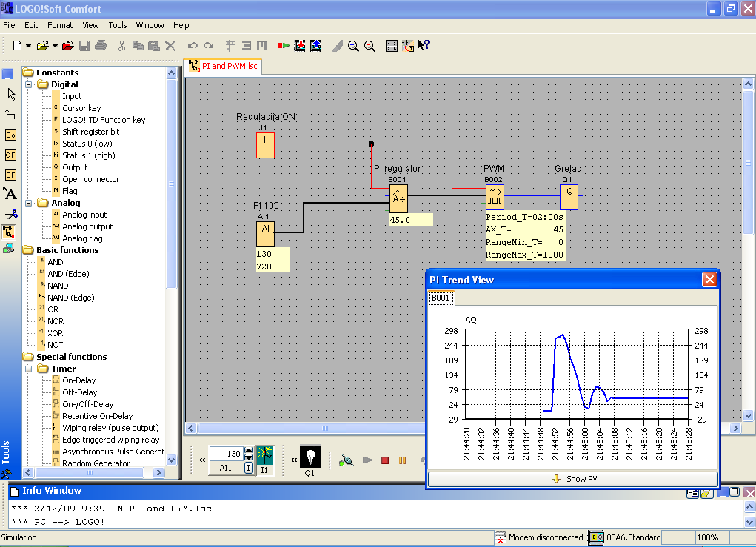Screen dimensions: 756x547
Task: Select the B001 tab in PI Trend View
Action: (441, 298)
